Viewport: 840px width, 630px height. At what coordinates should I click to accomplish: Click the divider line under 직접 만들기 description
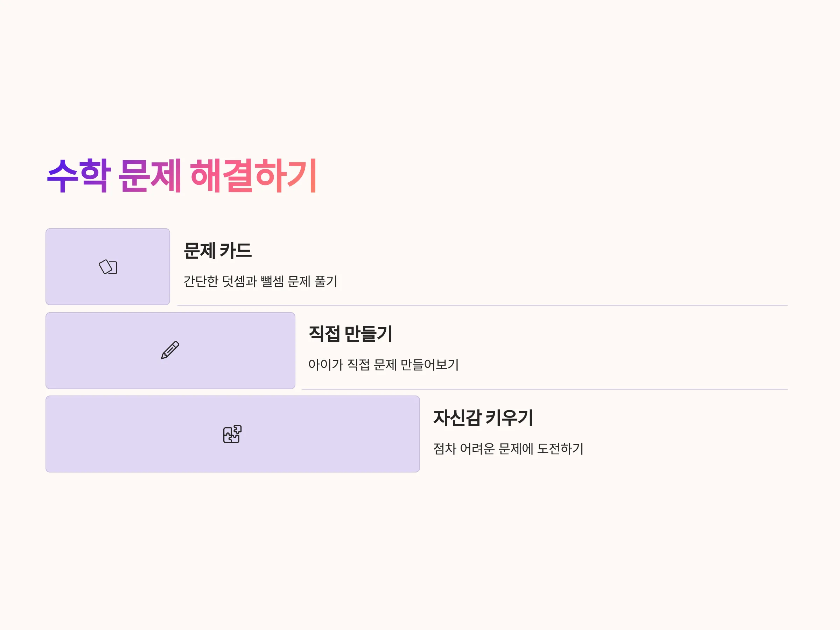coord(545,389)
